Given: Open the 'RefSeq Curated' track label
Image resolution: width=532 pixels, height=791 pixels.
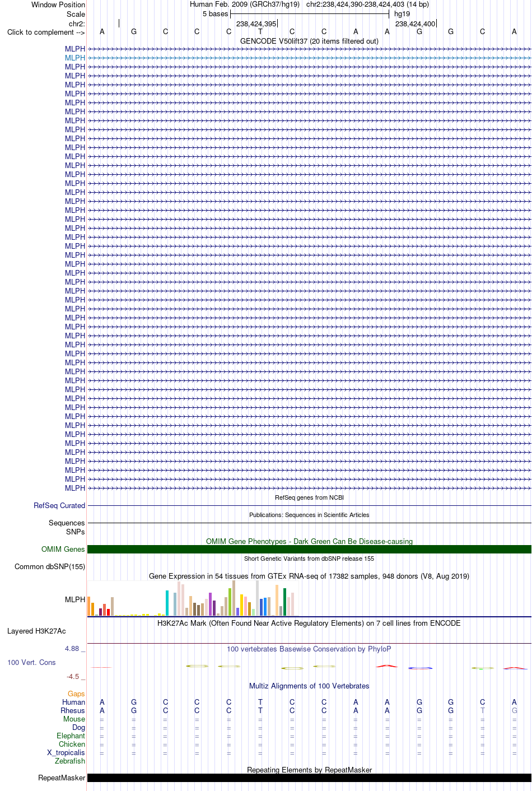Looking at the screenshot, I should (x=59, y=505).
